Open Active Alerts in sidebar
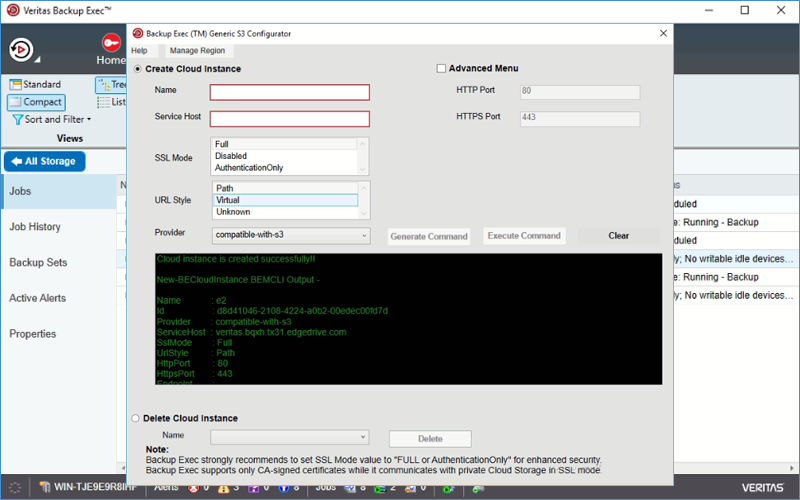 37,298
